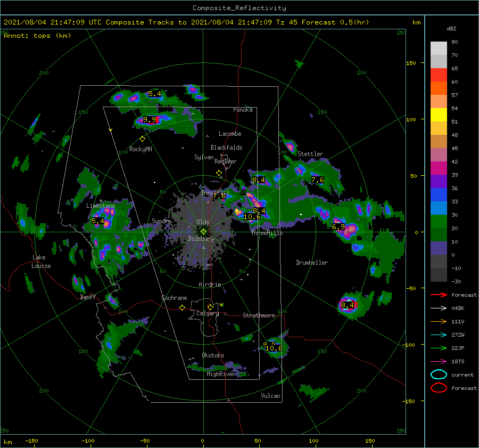The height and width of the screenshot is (448, 479).
Task: Click the 5.4 tops label beside Limestone
Action: pyautogui.click(x=98, y=221)
